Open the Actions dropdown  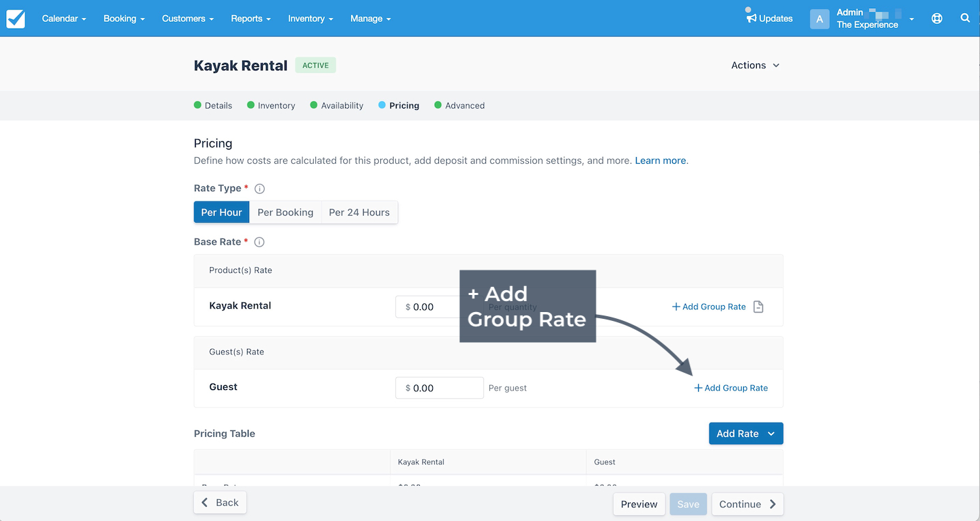[755, 66]
